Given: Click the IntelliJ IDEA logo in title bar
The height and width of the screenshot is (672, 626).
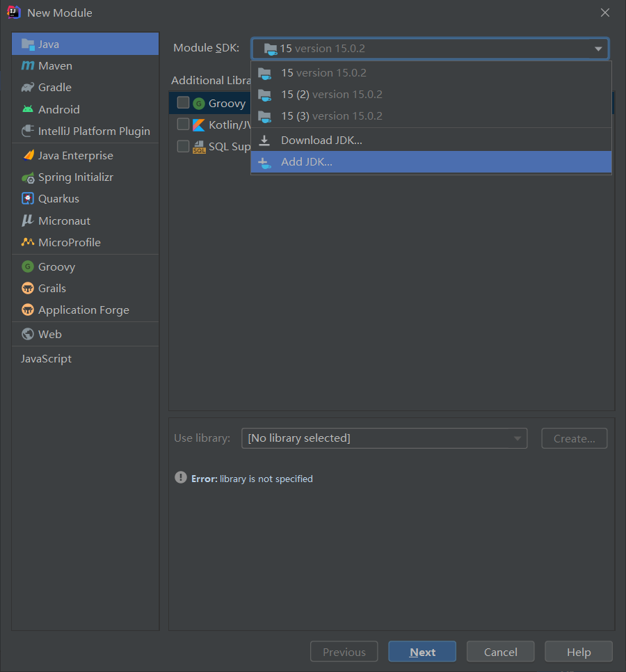Looking at the screenshot, I should pyautogui.click(x=14, y=13).
